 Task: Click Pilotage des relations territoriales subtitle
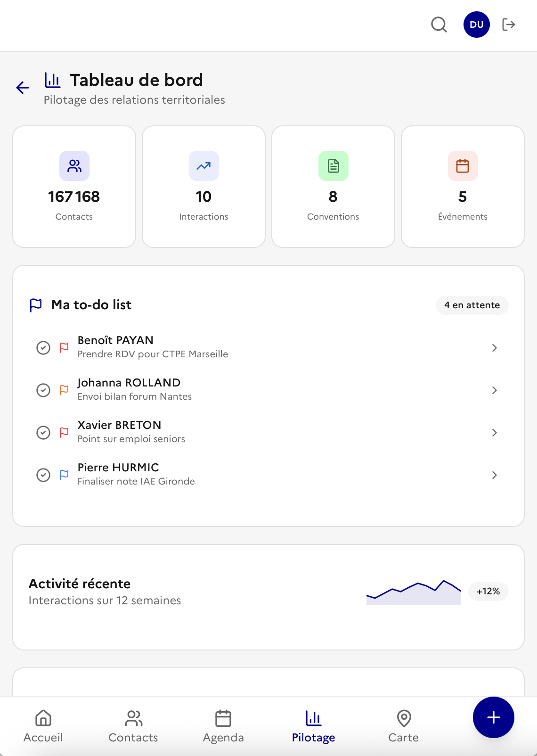[x=134, y=100]
